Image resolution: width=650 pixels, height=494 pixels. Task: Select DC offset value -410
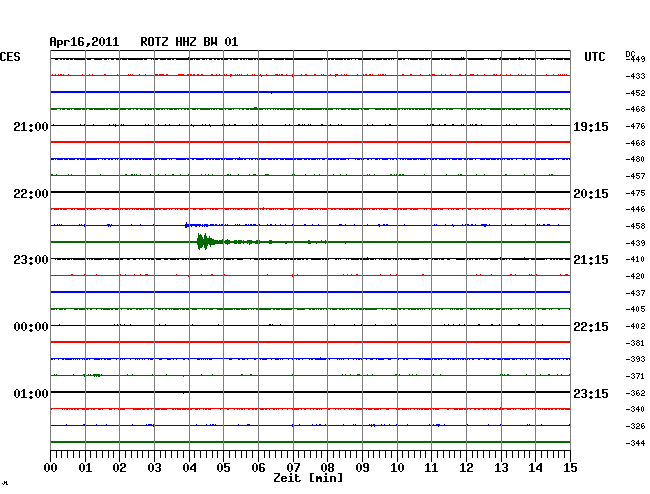(x=635, y=259)
